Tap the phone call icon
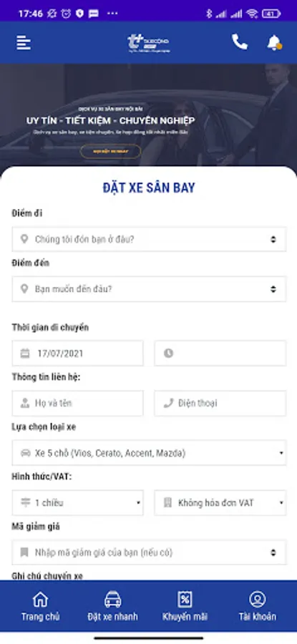 240,42
